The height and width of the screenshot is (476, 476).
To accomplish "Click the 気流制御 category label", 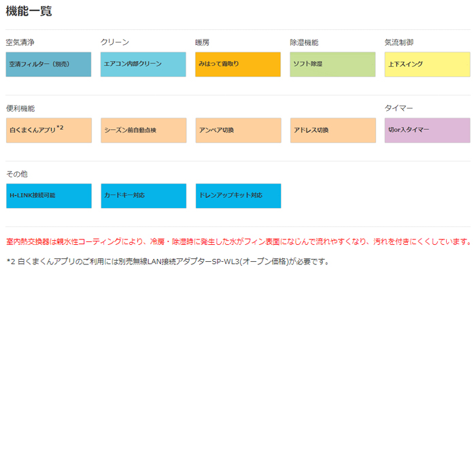I will 398,42.
